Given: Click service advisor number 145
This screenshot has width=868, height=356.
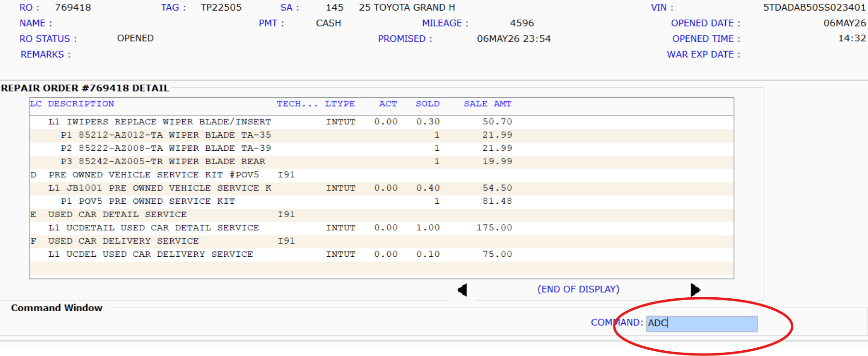Looking at the screenshot, I should coord(335,8).
